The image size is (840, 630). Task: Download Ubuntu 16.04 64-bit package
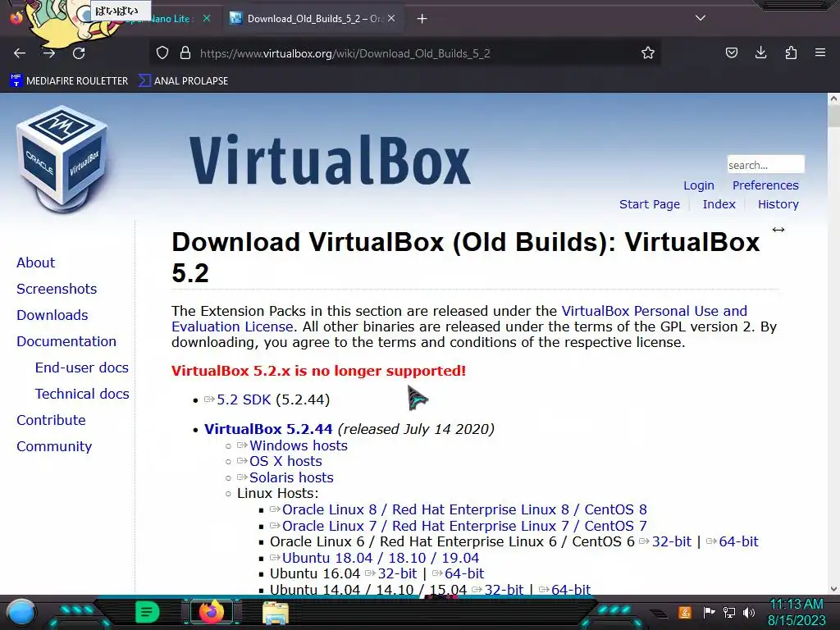(464, 573)
